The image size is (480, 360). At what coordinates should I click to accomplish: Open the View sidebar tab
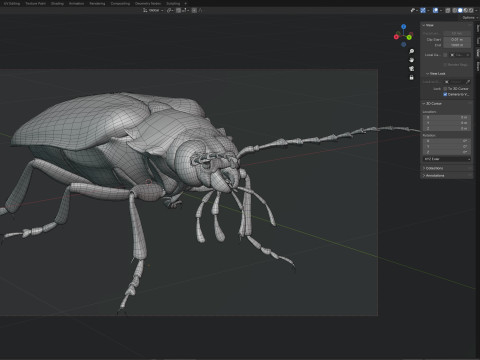[478, 53]
